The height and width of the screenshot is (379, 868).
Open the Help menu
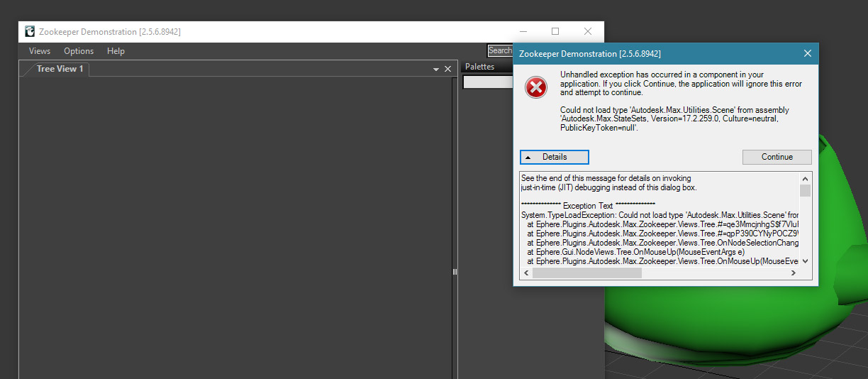(x=116, y=51)
